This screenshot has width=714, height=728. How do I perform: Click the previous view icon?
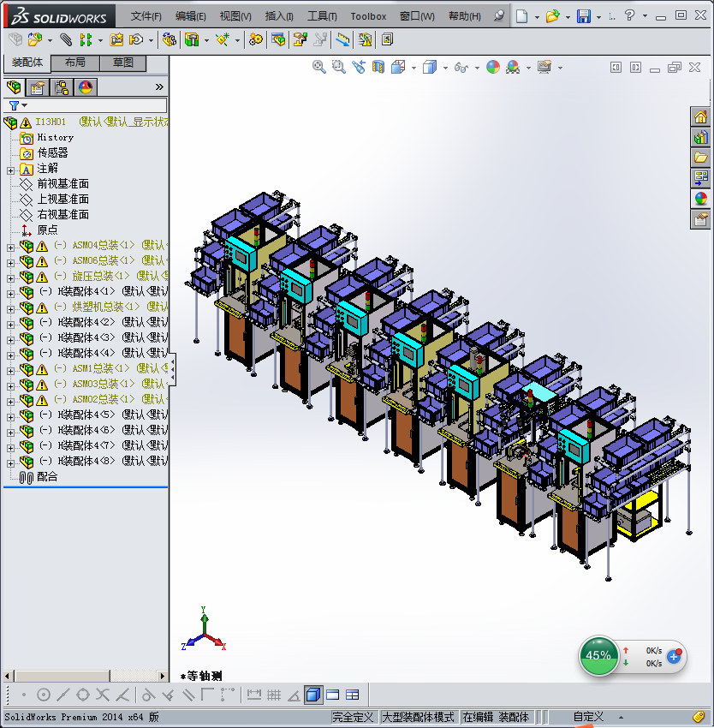pyautogui.click(x=359, y=68)
